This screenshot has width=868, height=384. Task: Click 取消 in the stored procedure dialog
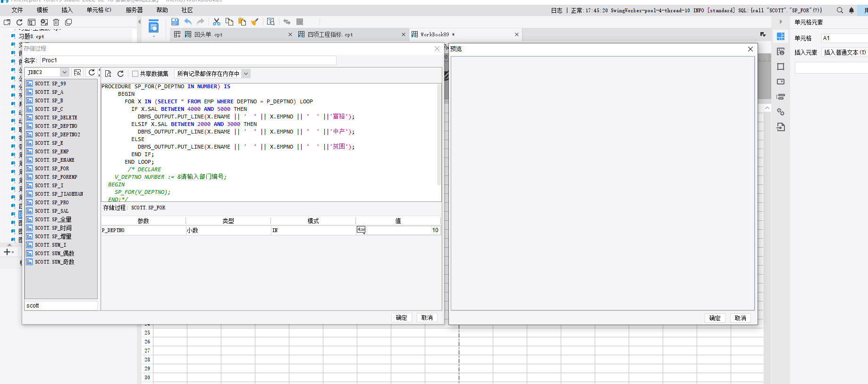pos(427,317)
